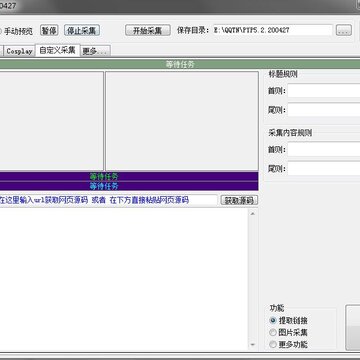The image size is (360, 360).
Task: Click the save directory path field
Action: pyautogui.click(x=272, y=30)
